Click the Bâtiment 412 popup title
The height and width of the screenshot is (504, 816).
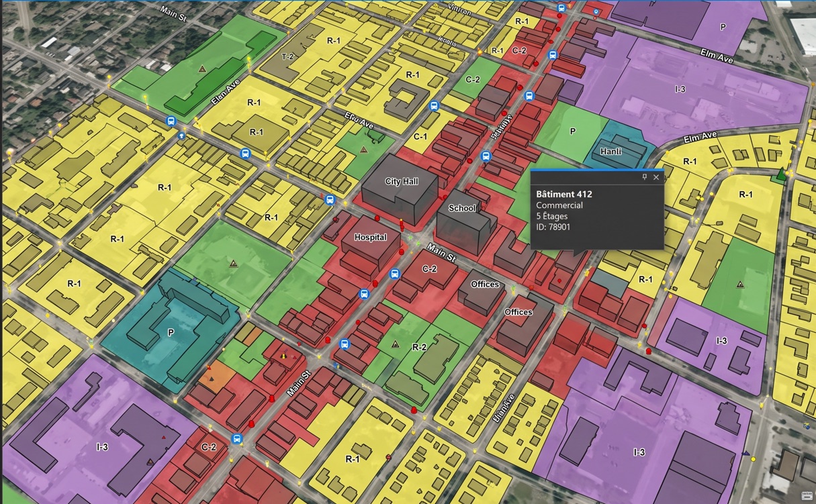(x=564, y=194)
